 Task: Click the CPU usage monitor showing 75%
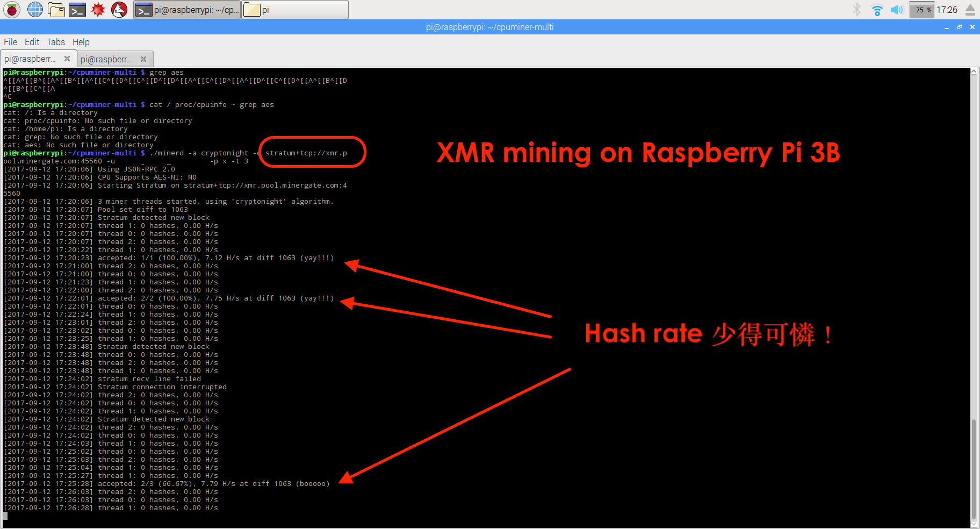click(921, 10)
